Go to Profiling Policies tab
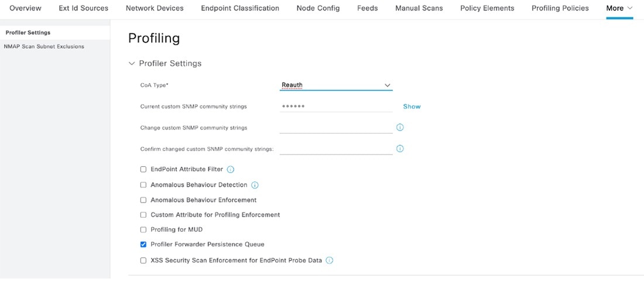Image resolution: width=644 pixels, height=288 pixels. coord(560,8)
